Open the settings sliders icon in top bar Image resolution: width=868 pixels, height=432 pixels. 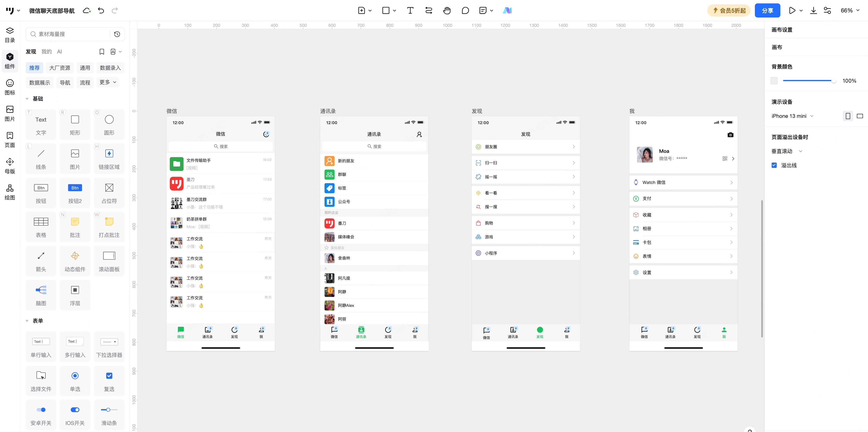click(827, 10)
